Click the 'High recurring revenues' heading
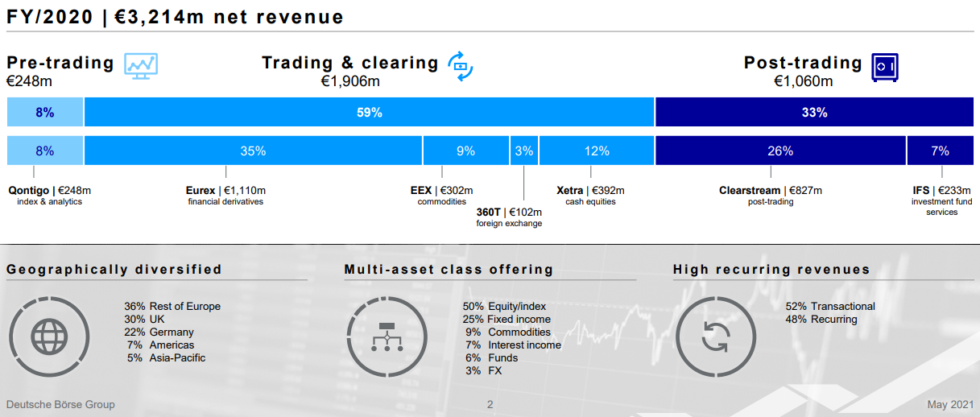980x417 pixels. click(x=771, y=270)
